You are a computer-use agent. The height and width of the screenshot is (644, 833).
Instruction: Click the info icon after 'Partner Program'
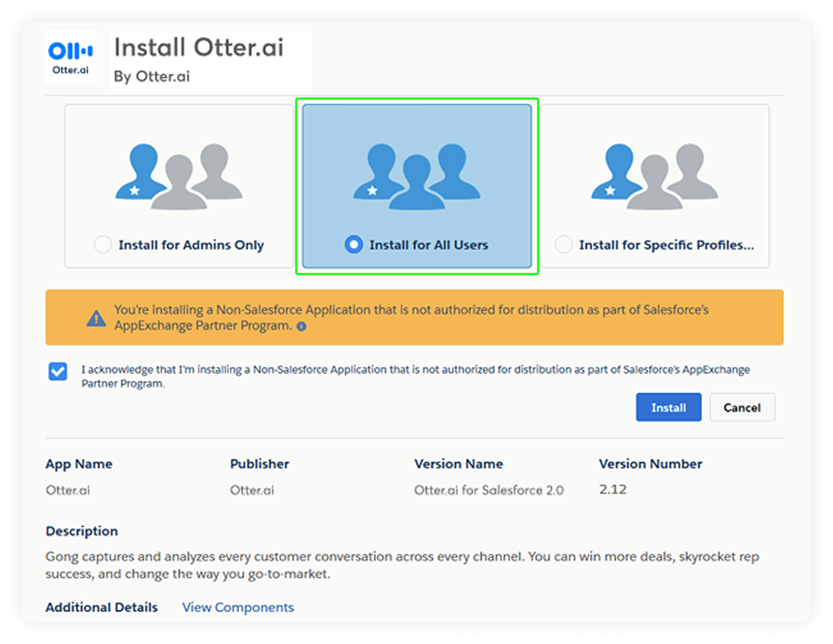(301, 327)
